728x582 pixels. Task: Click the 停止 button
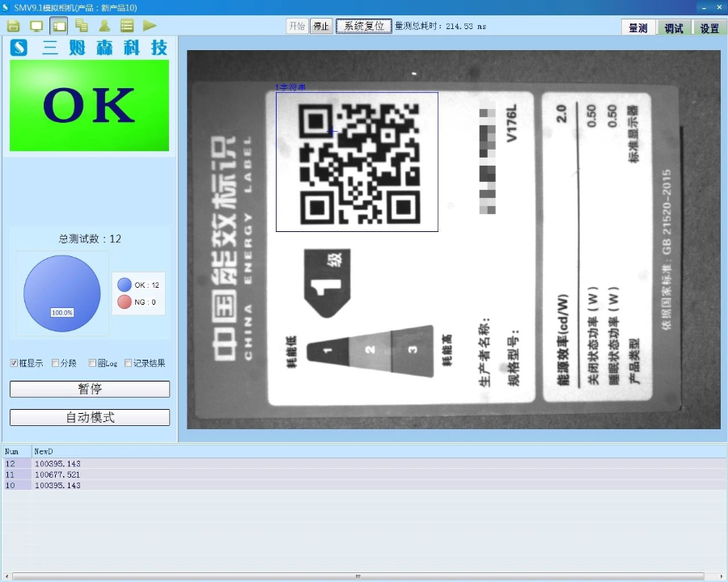[x=321, y=26]
